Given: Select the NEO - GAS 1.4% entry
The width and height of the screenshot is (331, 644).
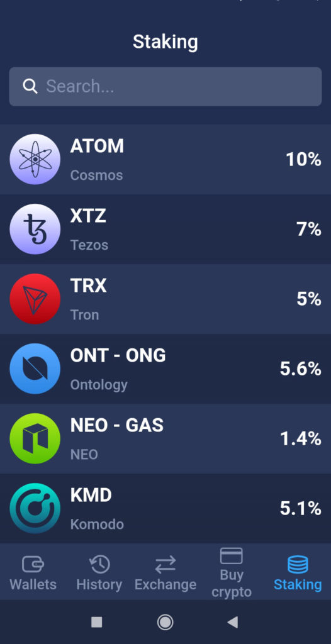Looking at the screenshot, I should click(165, 438).
